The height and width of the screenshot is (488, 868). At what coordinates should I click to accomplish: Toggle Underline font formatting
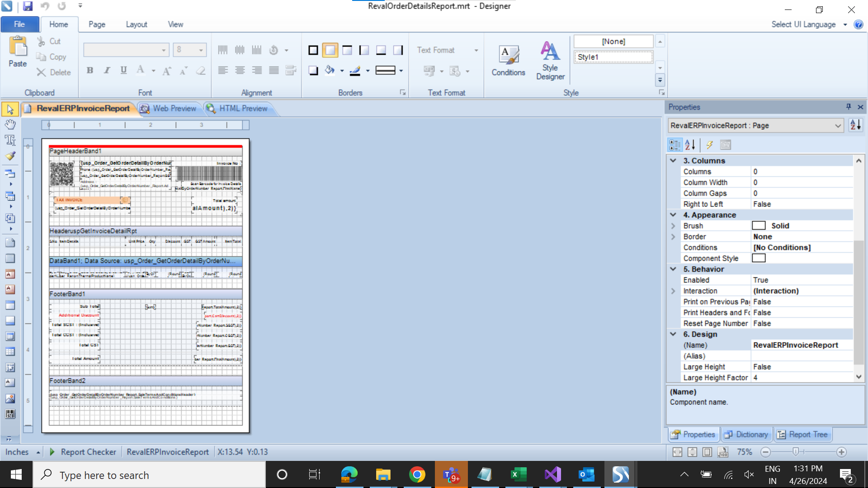click(123, 70)
